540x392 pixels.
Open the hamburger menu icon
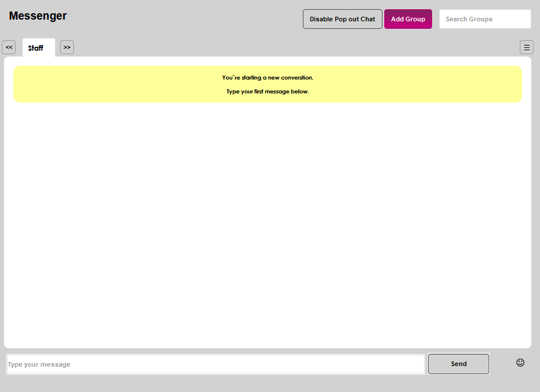(527, 47)
